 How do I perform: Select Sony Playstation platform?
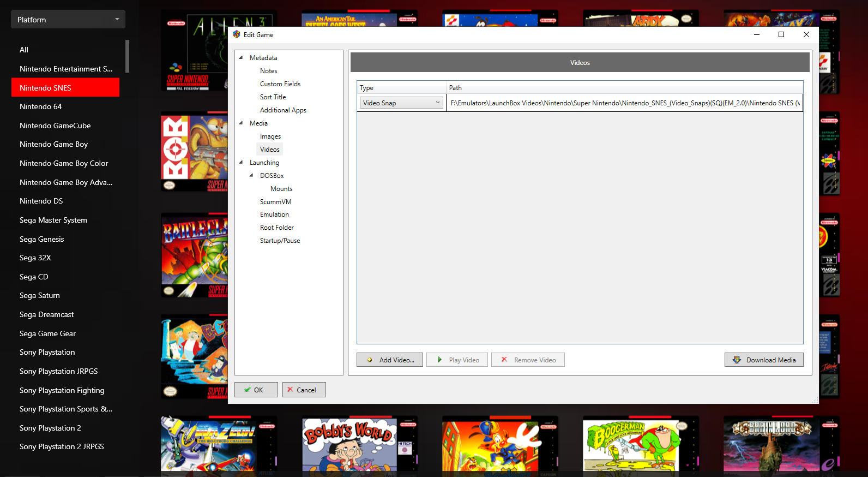tap(65, 352)
